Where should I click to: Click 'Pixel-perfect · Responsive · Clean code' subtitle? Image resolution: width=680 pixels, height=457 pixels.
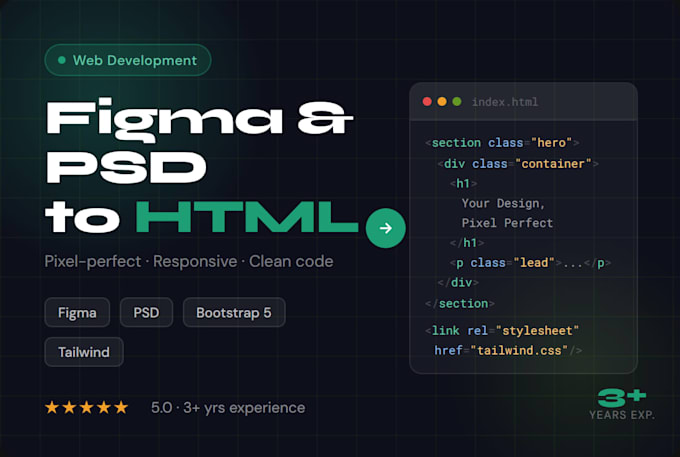coord(189,261)
